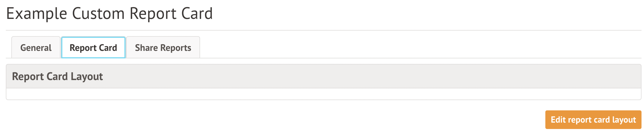Image resolution: width=644 pixels, height=134 pixels.
Task: Start editing the report card layout
Action: (x=593, y=120)
